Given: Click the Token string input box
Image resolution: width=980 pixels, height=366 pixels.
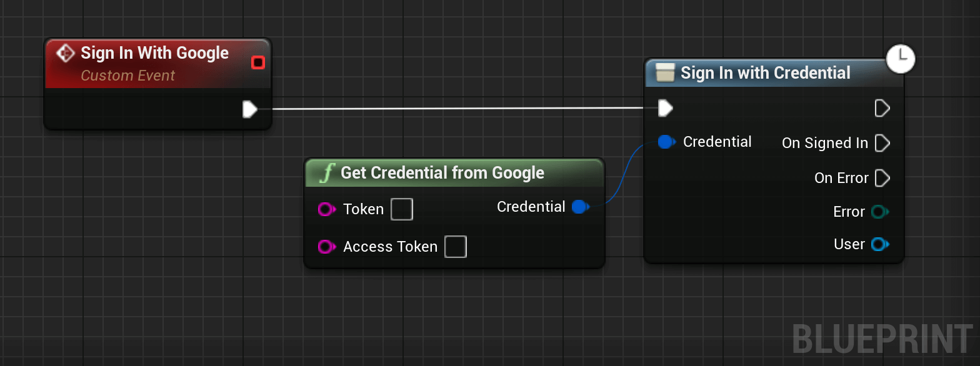Looking at the screenshot, I should (x=402, y=209).
